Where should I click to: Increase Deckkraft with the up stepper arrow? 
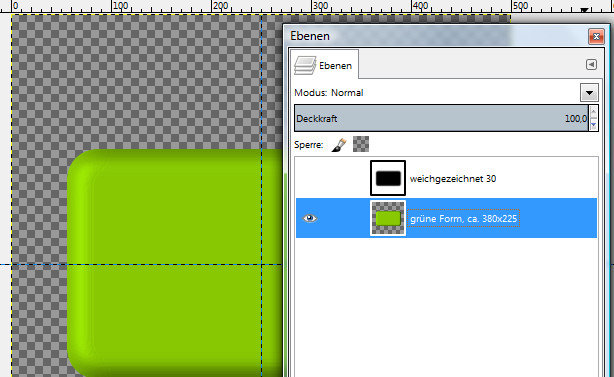593,112
